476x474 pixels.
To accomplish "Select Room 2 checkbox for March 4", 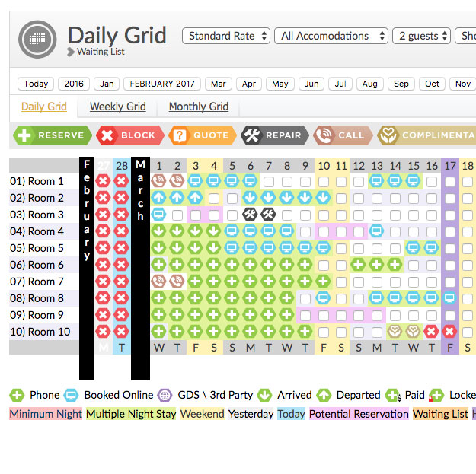I will tap(214, 199).
